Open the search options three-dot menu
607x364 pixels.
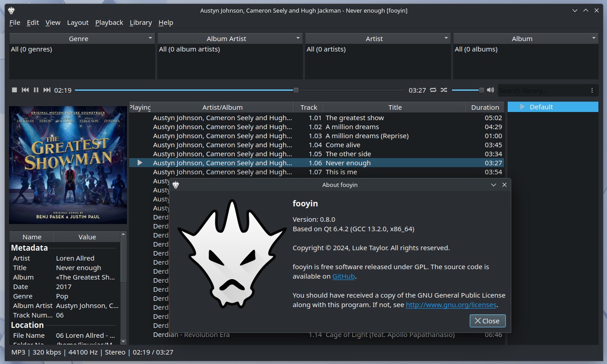coord(592,90)
